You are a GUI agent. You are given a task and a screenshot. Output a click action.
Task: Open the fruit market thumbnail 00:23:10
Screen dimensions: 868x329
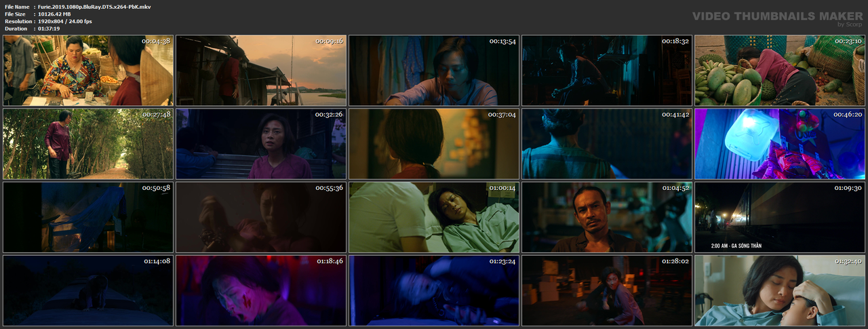pos(780,71)
